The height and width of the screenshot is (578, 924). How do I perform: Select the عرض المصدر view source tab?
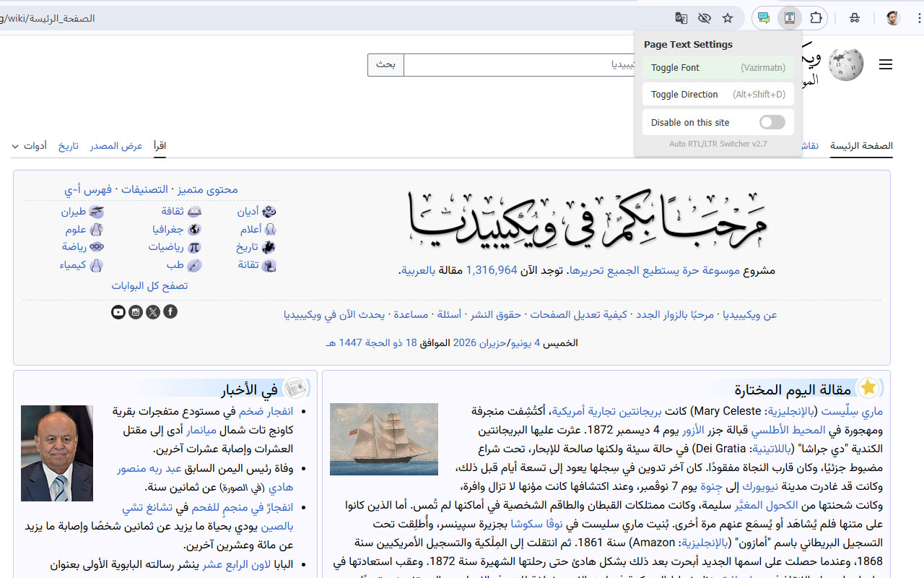(x=116, y=146)
